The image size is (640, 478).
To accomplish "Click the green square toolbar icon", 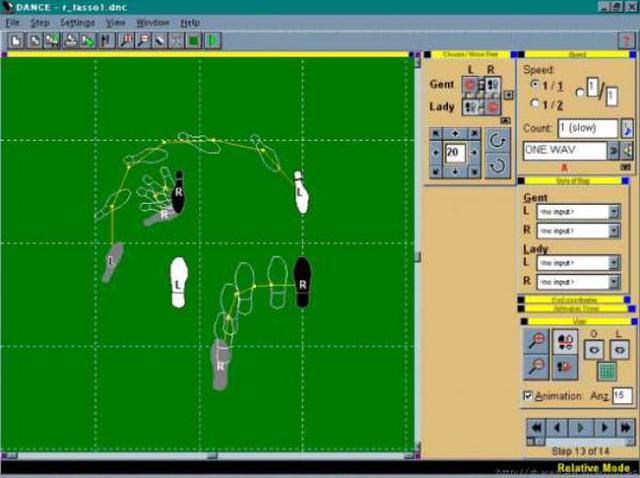I will (x=194, y=41).
